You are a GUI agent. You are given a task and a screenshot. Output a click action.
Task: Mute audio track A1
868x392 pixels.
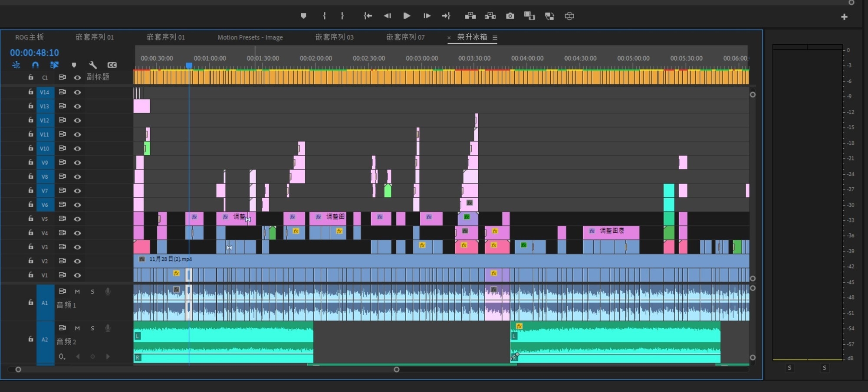pos(77,292)
